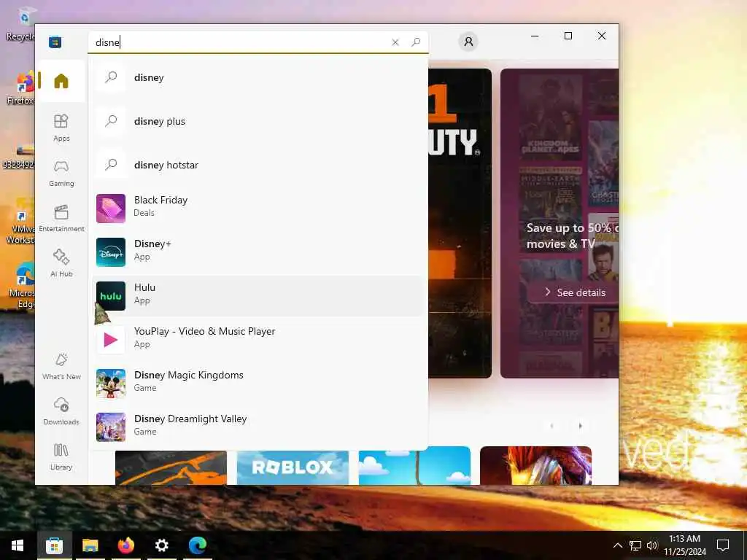Open the notification center icon
747x560 pixels.
click(x=723, y=545)
